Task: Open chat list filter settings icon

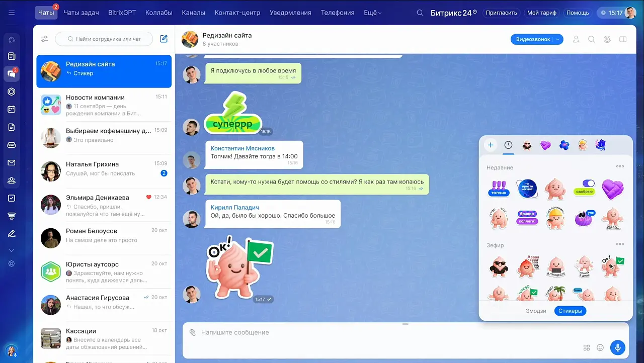Action: click(x=45, y=39)
